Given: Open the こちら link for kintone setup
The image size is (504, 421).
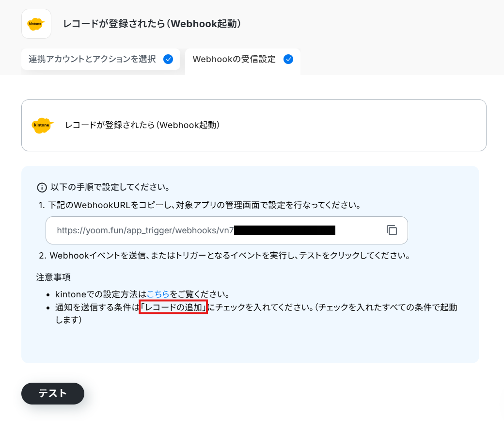Looking at the screenshot, I should pos(158,294).
